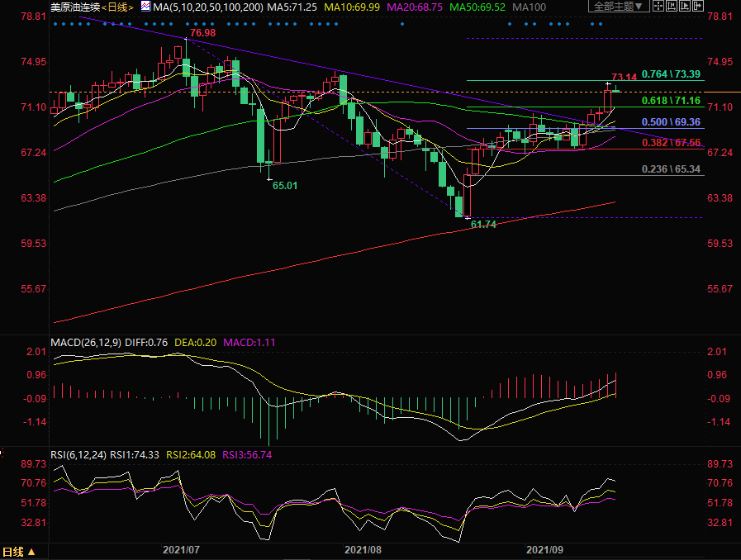
Task: Click the 美原油连续 instrument title
Action: coord(74,7)
